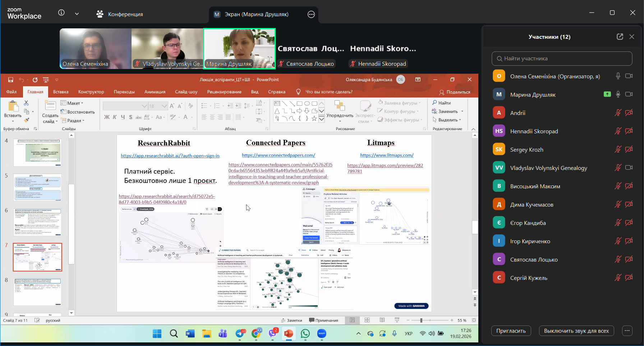
Task: Open screen share more options icon
Action: click(x=311, y=14)
